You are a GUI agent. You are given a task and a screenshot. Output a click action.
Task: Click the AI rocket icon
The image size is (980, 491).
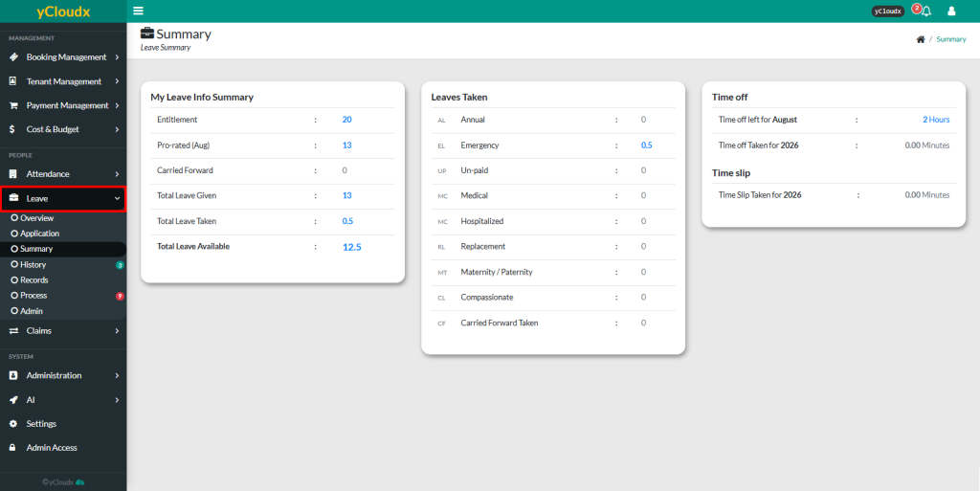pos(13,400)
